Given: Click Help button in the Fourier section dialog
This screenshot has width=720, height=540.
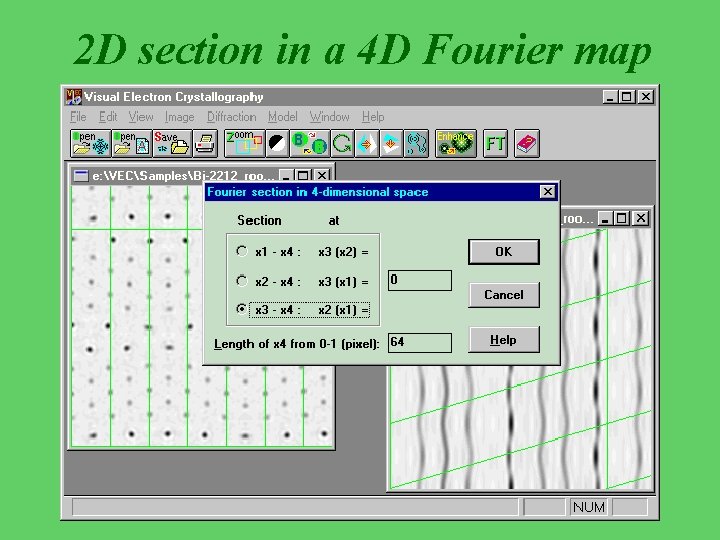Looking at the screenshot, I should [504, 340].
